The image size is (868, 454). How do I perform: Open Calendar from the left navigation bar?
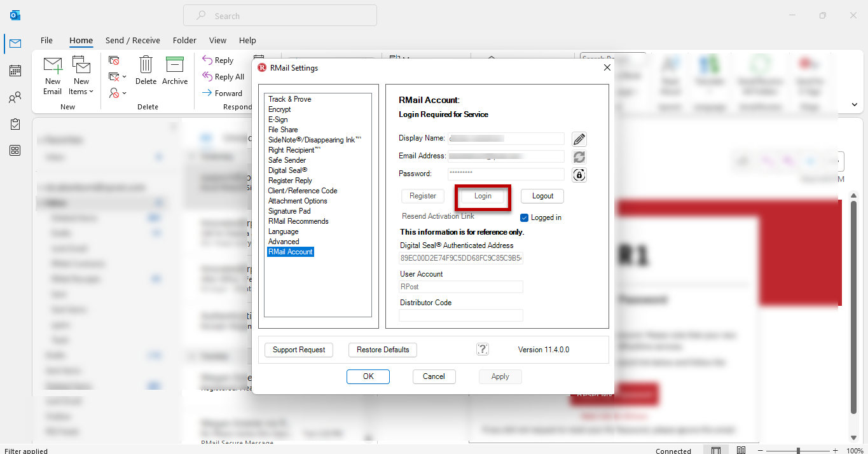[x=15, y=71]
